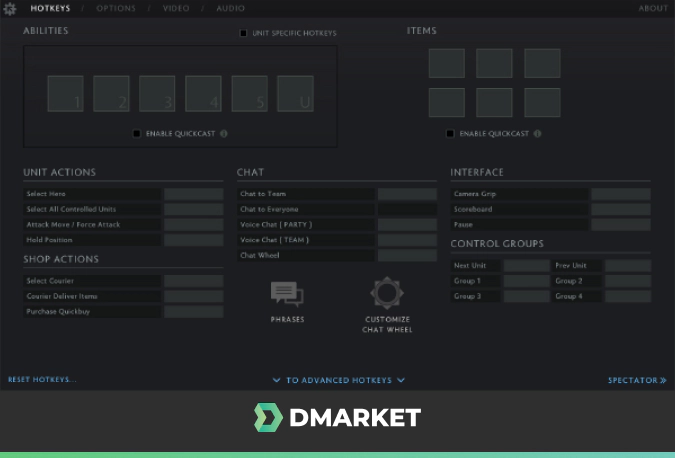This screenshot has width=675, height=458.
Task: Switch to the Options tab
Action: coord(116,8)
